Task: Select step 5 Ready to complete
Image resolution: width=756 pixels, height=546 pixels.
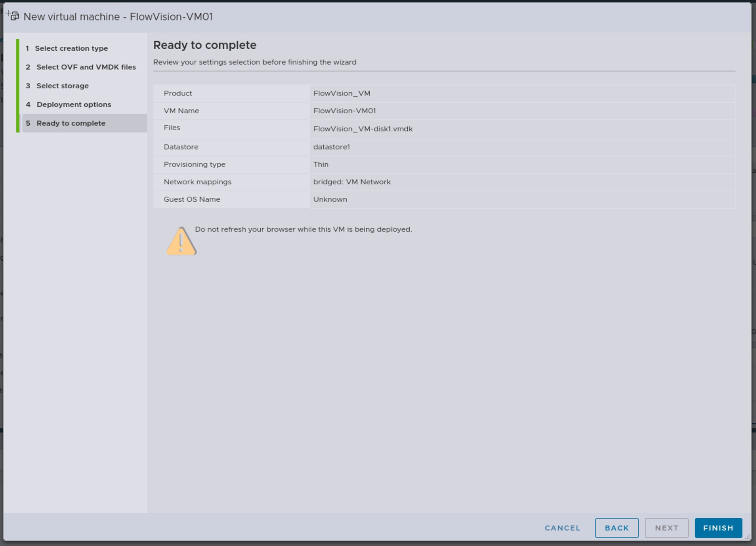Action: (71, 123)
